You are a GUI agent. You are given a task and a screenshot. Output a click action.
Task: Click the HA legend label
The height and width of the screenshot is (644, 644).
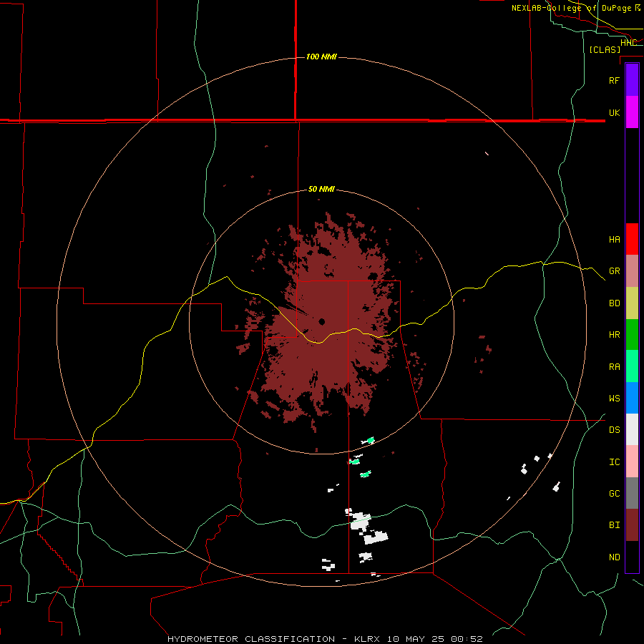click(x=614, y=240)
